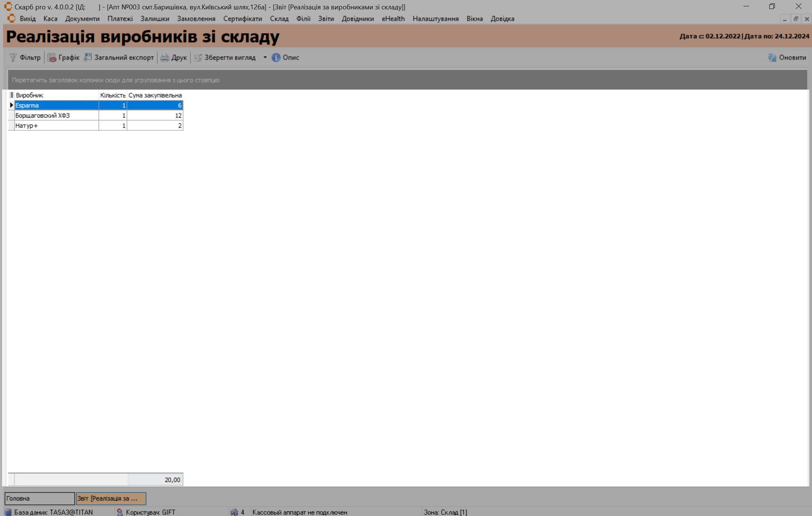Image resolution: width=812 pixels, height=516 pixels.
Task: Click the Зберегти вигляд icon
Action: [198, 57]
